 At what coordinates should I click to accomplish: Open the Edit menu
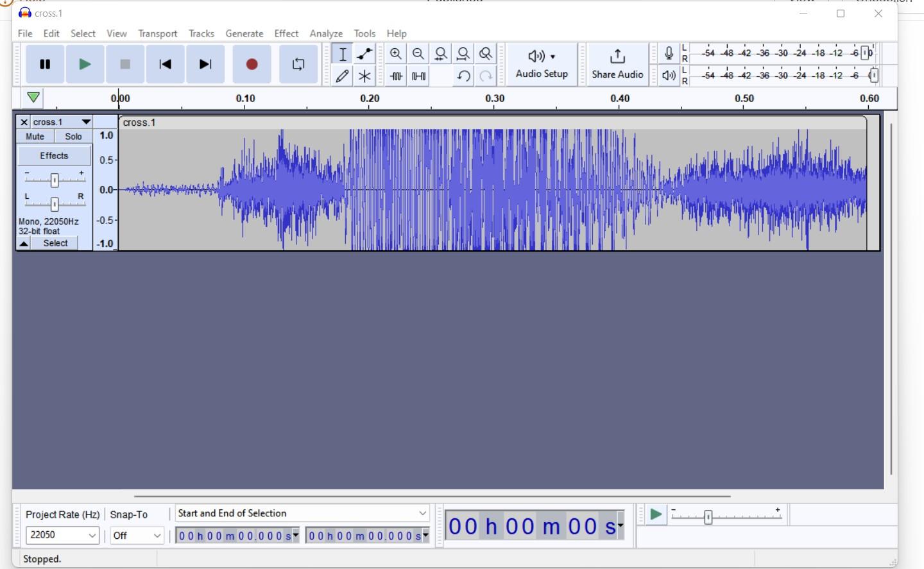point(51,33)
